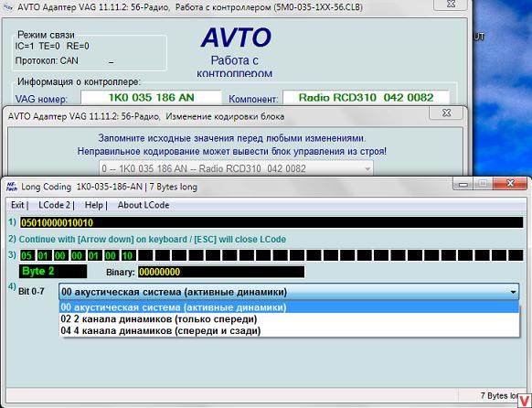Select the third byte cell in the byte row

point(60,255)
